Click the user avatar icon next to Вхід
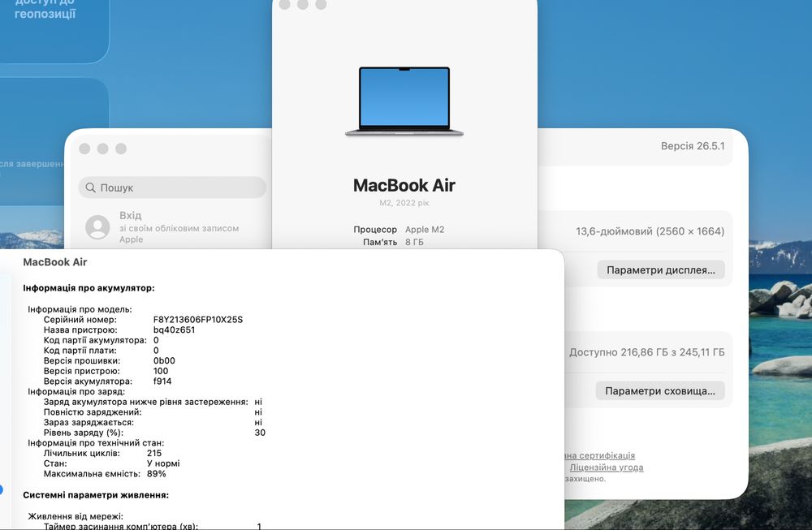 97,226
